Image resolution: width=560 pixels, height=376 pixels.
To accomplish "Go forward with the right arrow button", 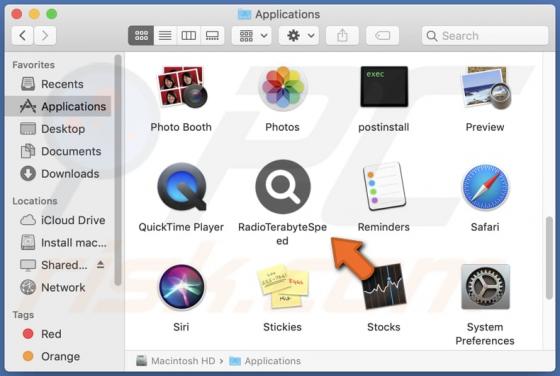I will [x=45, y=35].
